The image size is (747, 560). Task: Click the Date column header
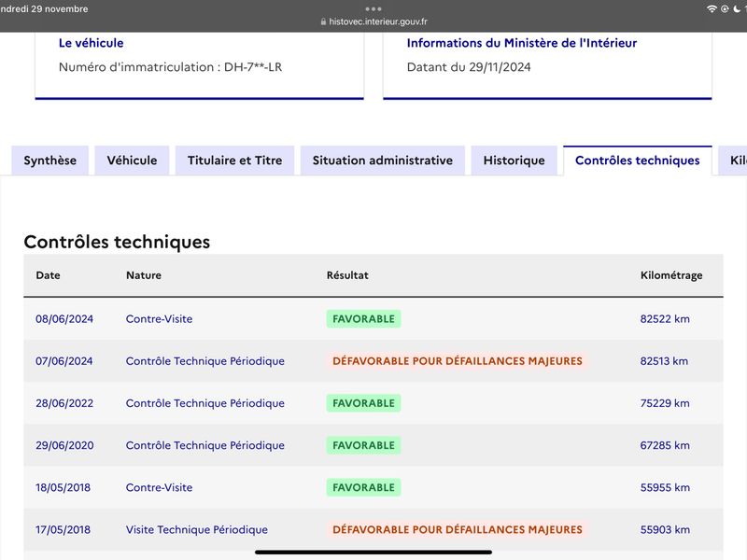point(49,275)
